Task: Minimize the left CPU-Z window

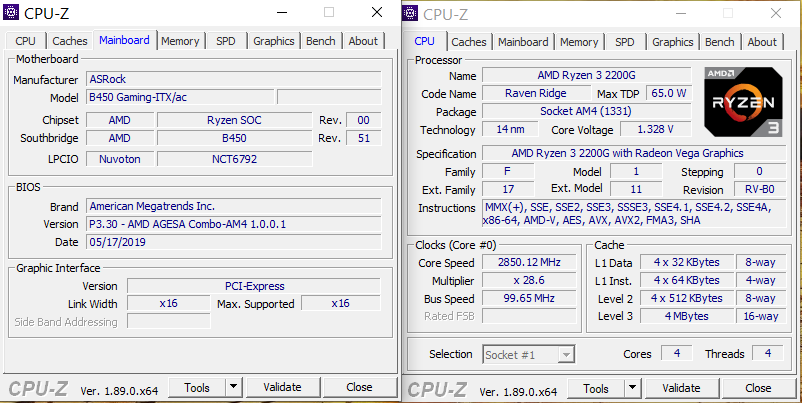Action: coord(281,13)
